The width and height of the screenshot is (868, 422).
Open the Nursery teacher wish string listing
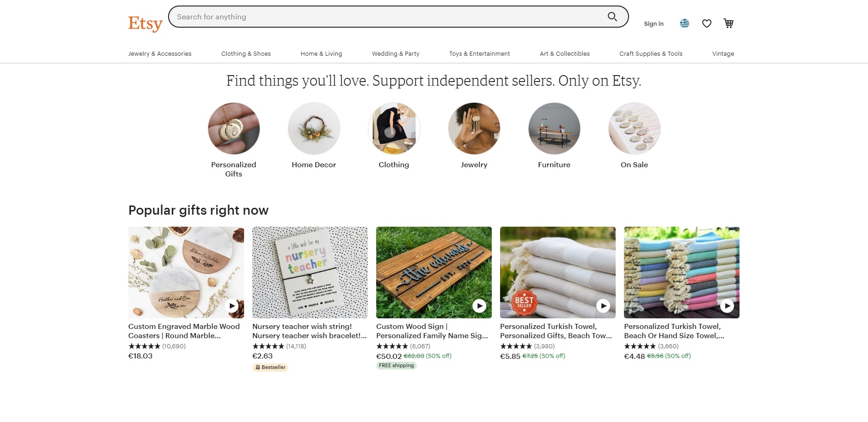click(310, 331)
